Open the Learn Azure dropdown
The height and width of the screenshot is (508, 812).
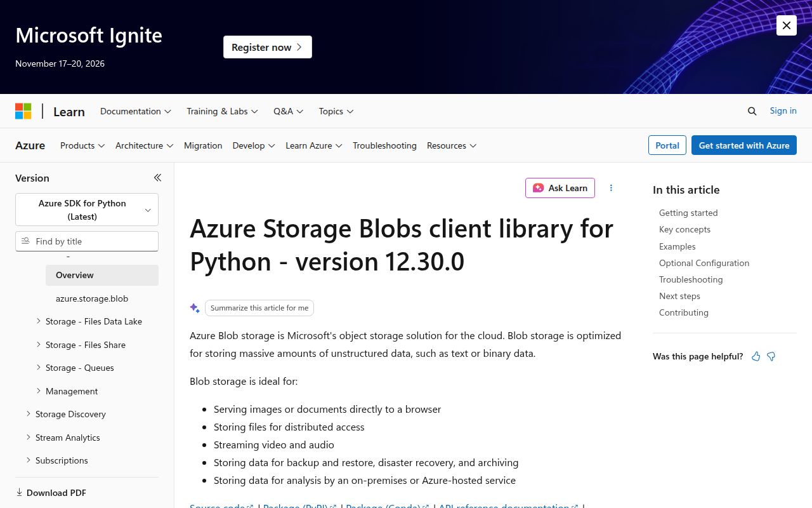314,145
